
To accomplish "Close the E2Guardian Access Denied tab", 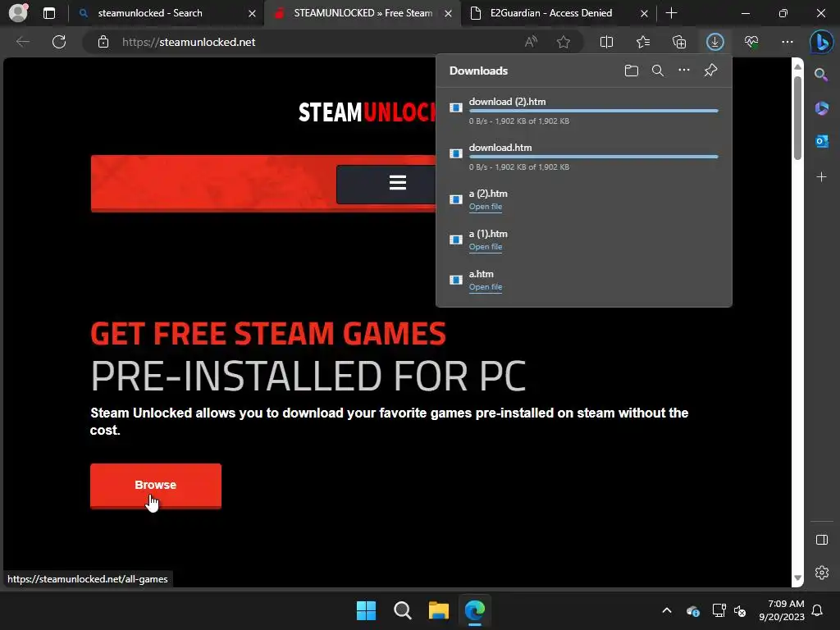I will click(x=645, y=13).
